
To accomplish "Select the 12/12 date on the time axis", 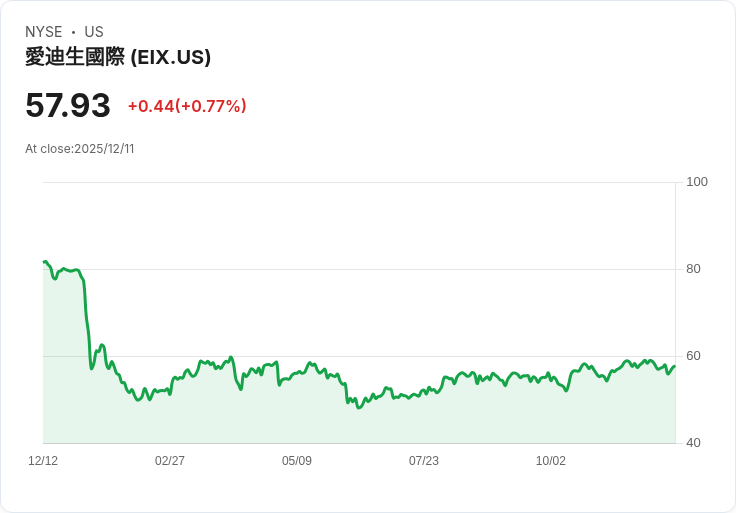I will pyautogui.click(x=43, y=461).
